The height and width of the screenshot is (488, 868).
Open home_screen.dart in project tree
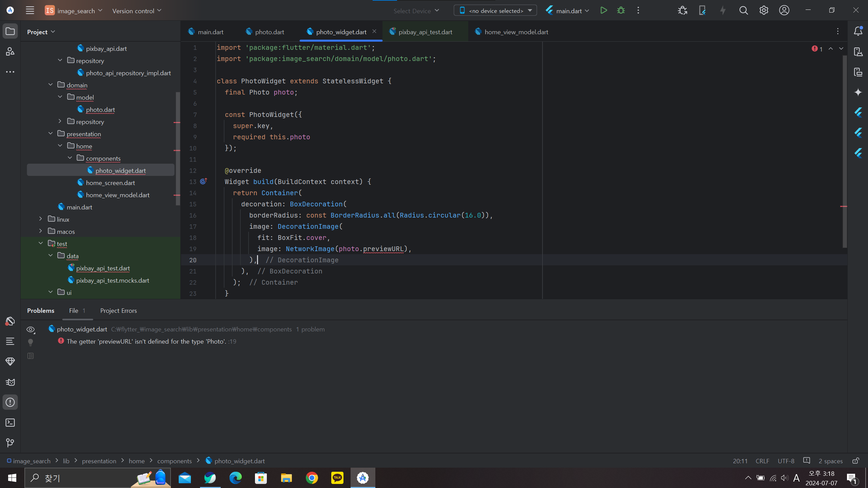pyautogui.click(x=110, y=183)
